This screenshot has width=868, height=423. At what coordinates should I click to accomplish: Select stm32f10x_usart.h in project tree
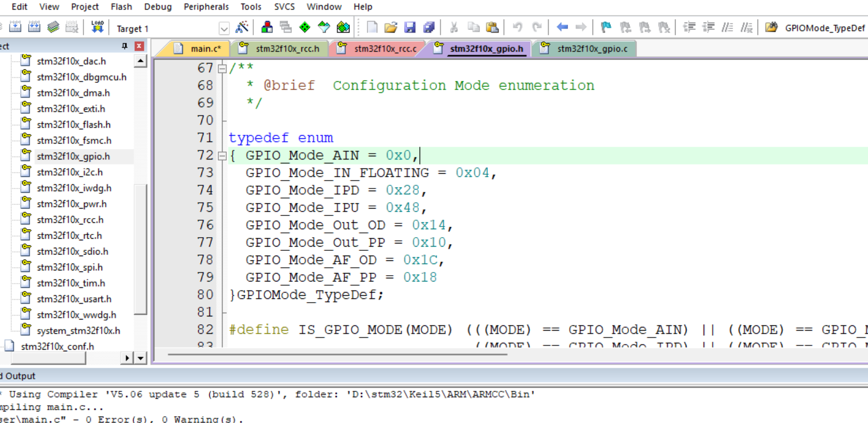tap(74, 299)
